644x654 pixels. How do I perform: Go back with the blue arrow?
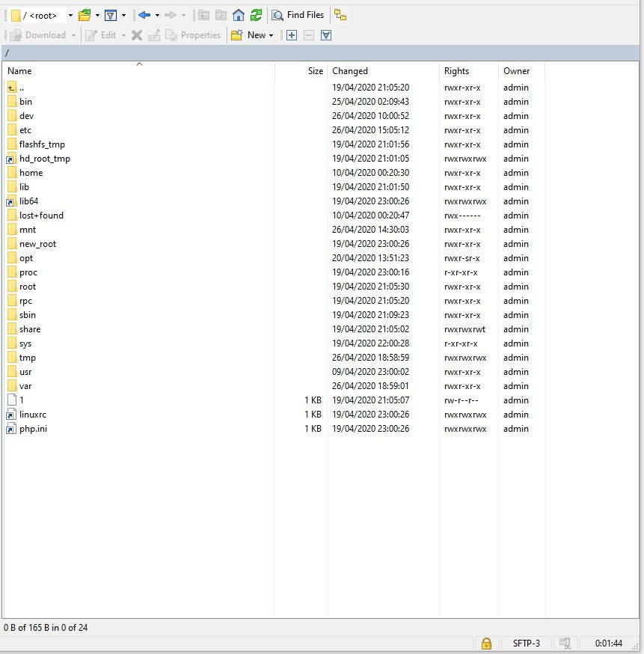[x=144, y=16]
